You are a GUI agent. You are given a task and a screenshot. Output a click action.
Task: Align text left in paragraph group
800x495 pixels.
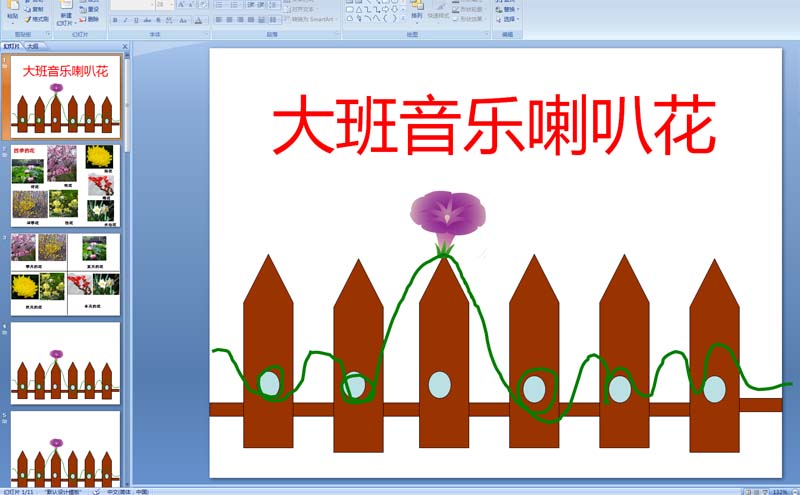[x=219, y=19]
